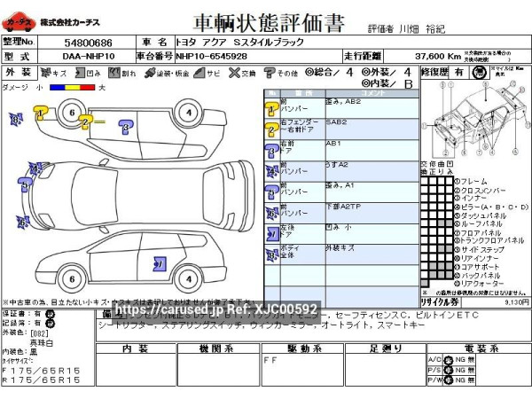Click the サビ rust legend icon

pyautogui.click(x=201, y=73)
